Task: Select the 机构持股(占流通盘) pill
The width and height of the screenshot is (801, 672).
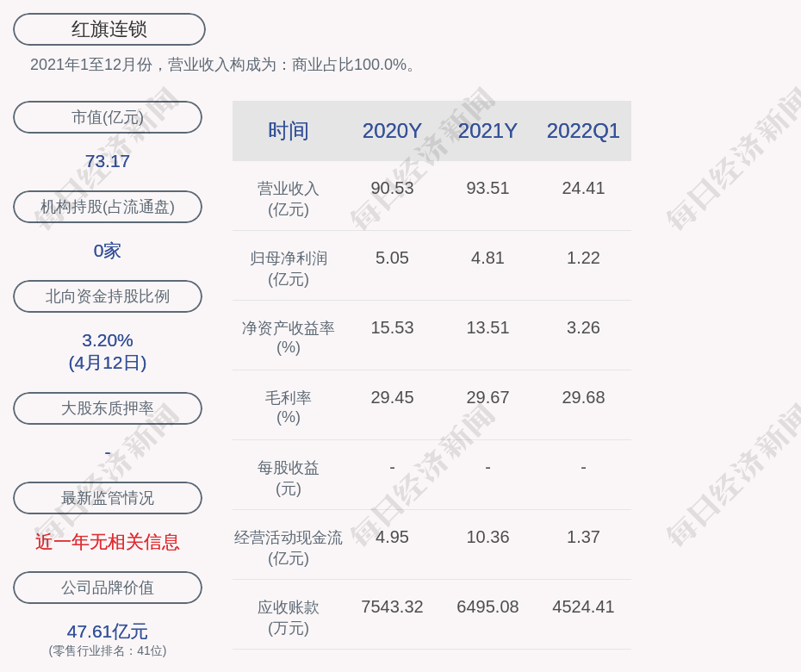Action: coord(108,207)
